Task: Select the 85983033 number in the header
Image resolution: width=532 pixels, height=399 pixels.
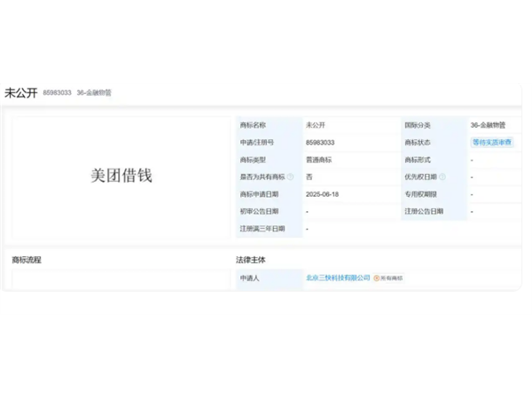Action: tap(57, 93)
